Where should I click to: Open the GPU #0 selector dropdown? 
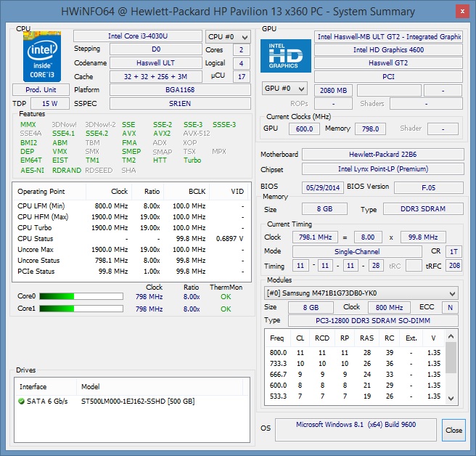click(x=284, y=89)
